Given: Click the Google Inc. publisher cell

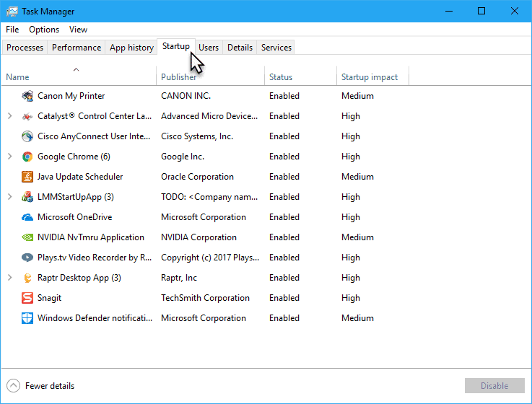Looking at the screenshot, I should [183, 157].
